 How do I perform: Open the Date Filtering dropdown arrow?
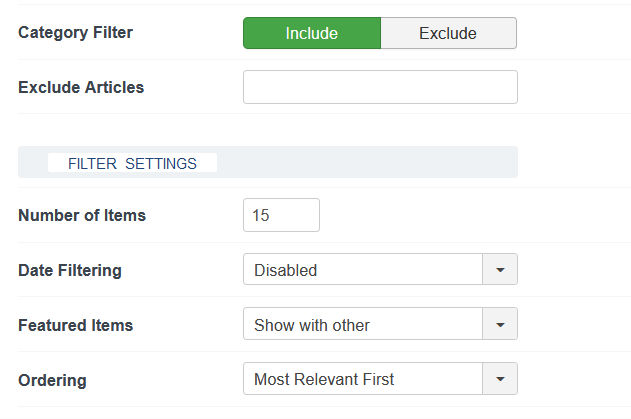(x=500, y=270)
